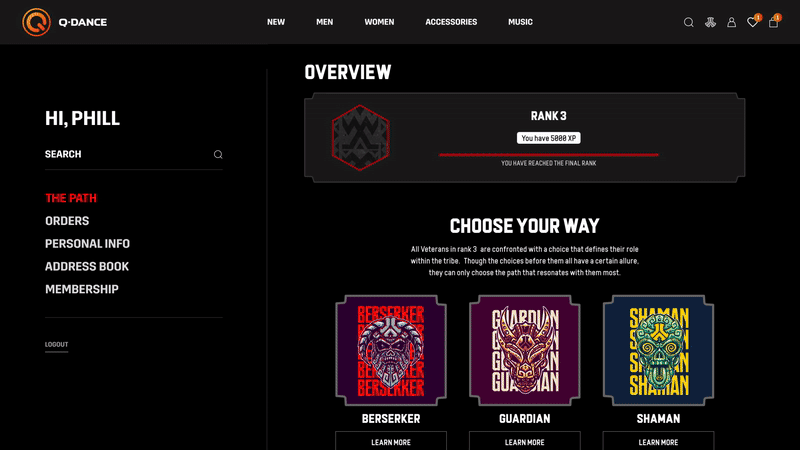
Task: Open the MUSIC menu
Action: point(520,22)
